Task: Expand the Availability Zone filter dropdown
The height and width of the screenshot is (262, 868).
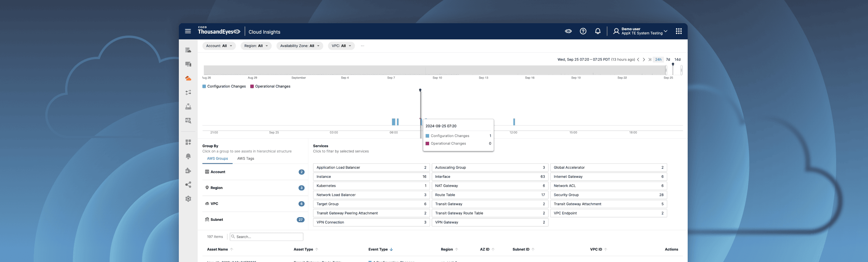Action: pyautogui.click(x=299, y=46)
